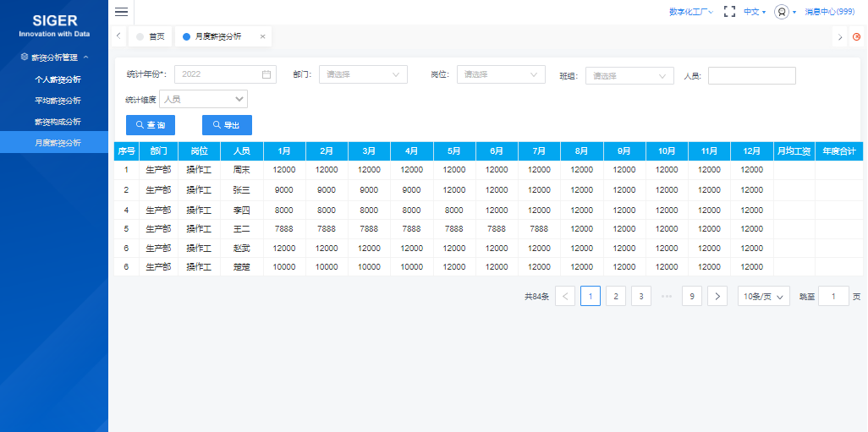Click the red close-all-tabs icon
The height and width of the screenshot is (432, 868).
coord(857,37)
